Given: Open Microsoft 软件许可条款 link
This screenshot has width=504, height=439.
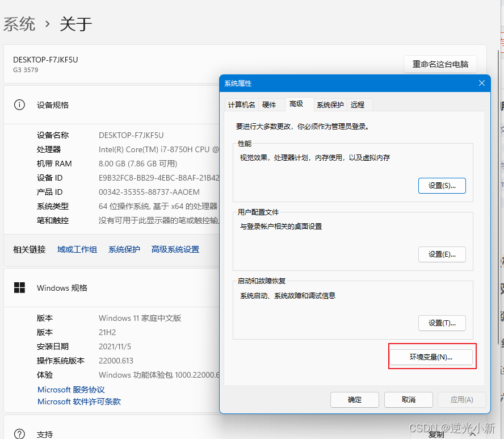Looking at the screenshot, I should point(78,402).
